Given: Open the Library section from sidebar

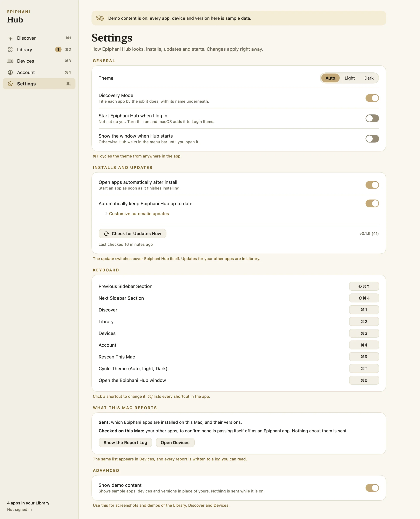Looking at the screenshot, I should (x=39, y=50).
